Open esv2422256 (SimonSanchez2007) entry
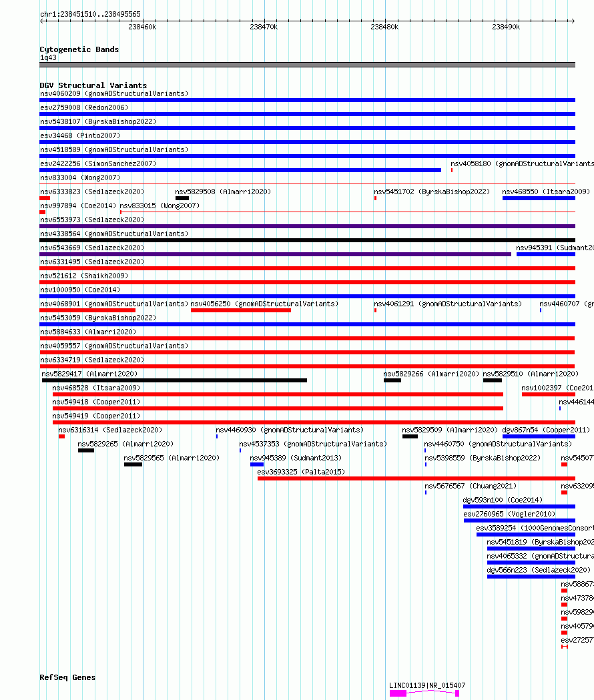This screenshot has width=594, height=700. tap(98, 164)
